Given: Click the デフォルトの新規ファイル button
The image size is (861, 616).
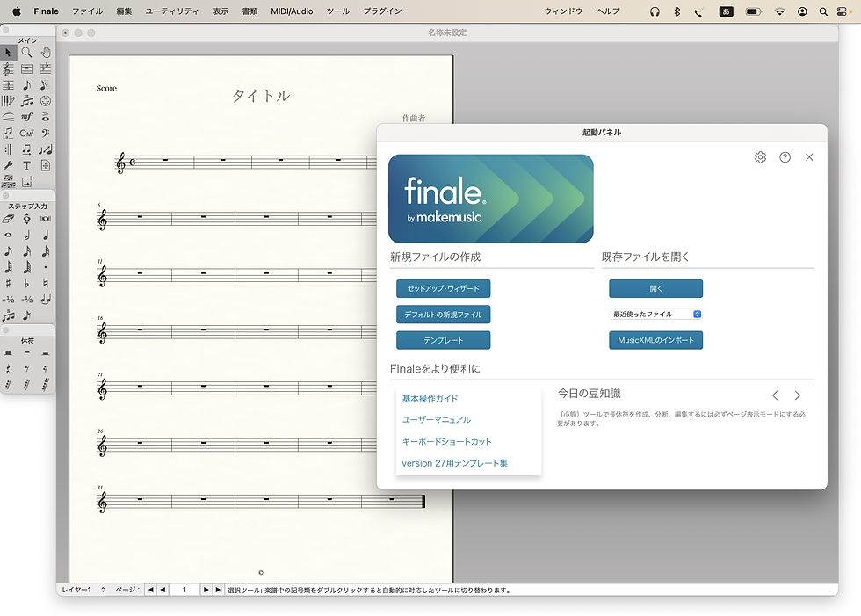Looking at the screenshot, I should (x=443, y=315).
